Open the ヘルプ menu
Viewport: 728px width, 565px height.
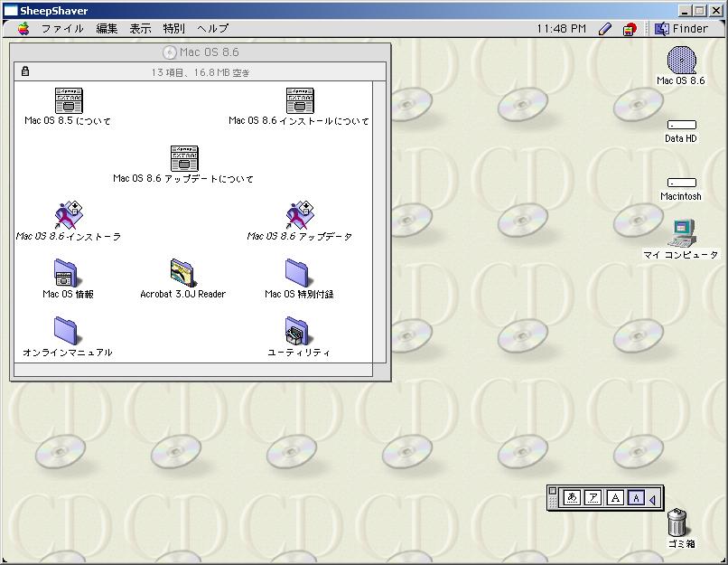[212, 29]
